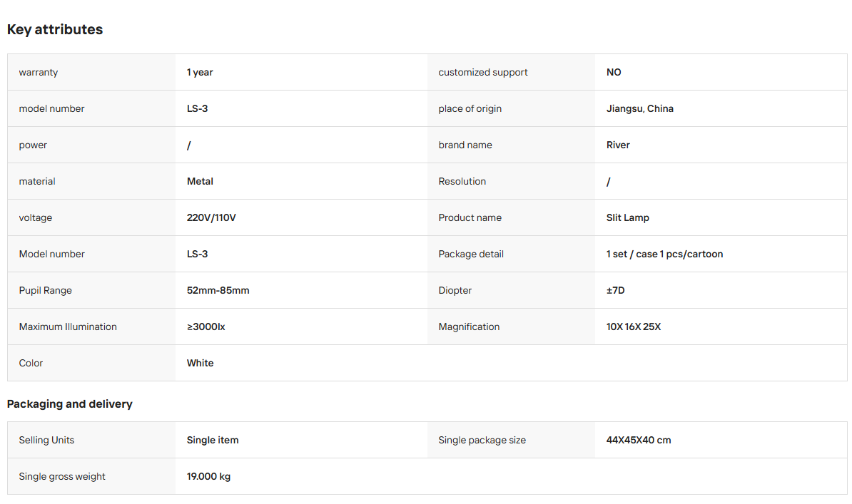Select the Slit Lamp product name
Screen dimensions: 852x504
[x=628, y=218]
